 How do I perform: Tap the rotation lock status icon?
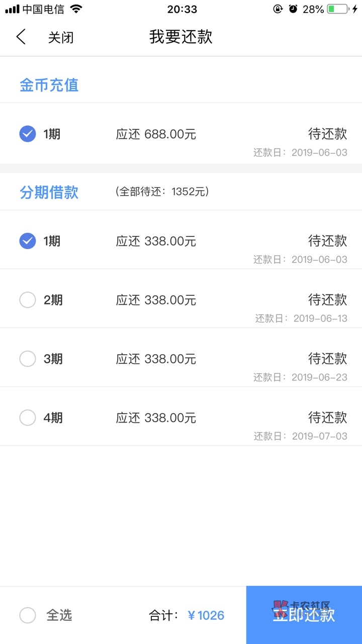(277, 9)
